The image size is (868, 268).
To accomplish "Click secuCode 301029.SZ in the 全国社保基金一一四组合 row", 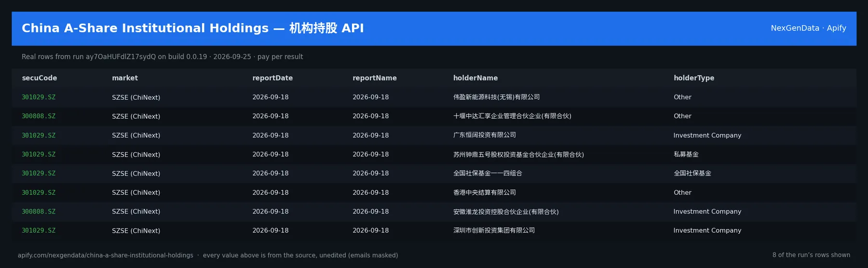I will (39, 174).
